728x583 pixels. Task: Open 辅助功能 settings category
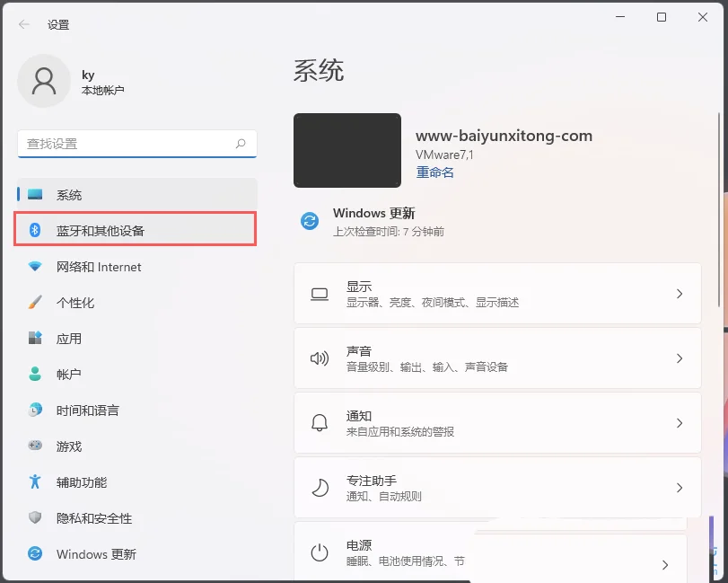[x=137, y=482]
